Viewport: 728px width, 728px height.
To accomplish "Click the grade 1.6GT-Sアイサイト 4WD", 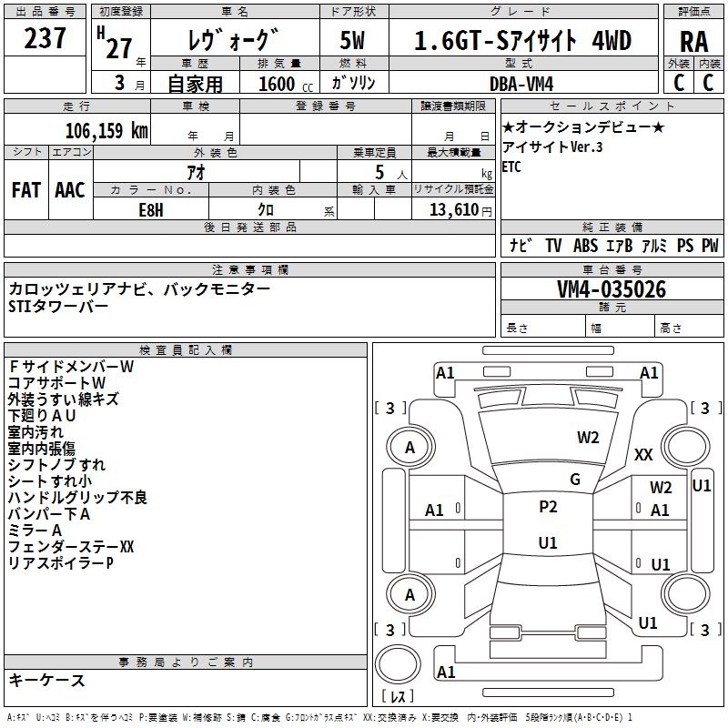I will tap(522, 40).
